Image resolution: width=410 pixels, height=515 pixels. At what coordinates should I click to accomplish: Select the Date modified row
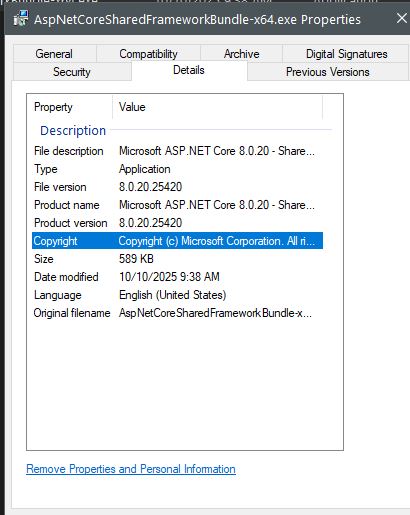[177, 277]
